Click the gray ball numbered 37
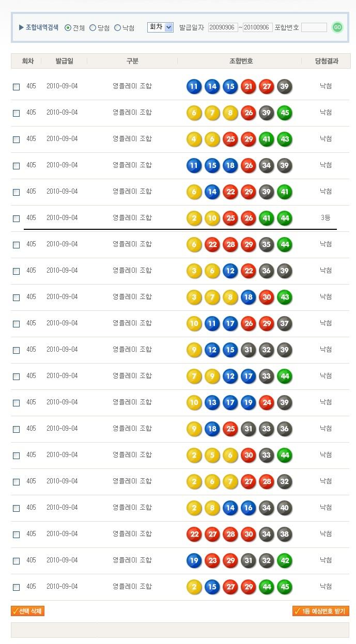356x644 pixels. pyautogui.click(x=285, y=323)
